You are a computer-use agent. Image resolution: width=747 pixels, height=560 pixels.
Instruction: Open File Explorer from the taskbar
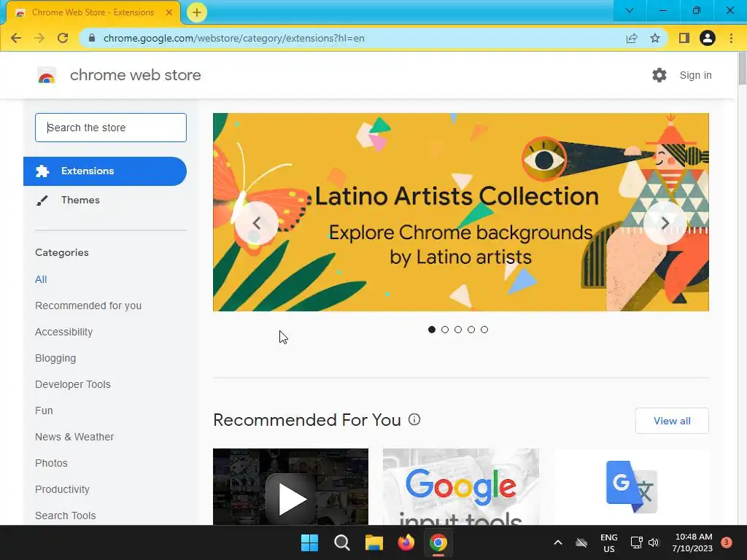click(x=374, y=542)
